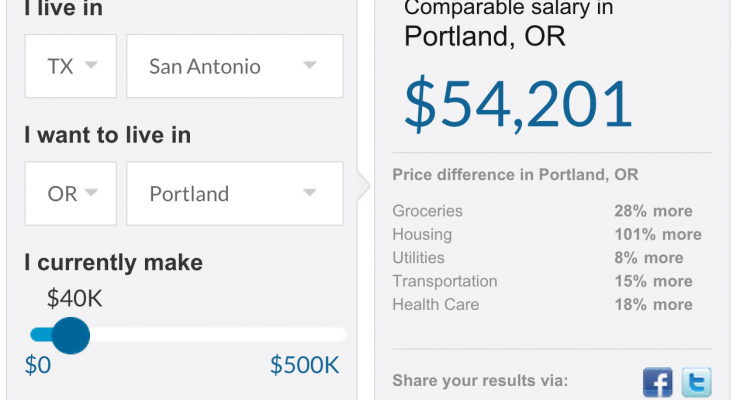Click the arrow beside Portland
This screenshot has width=740, height=400.
tap(310, 192)
